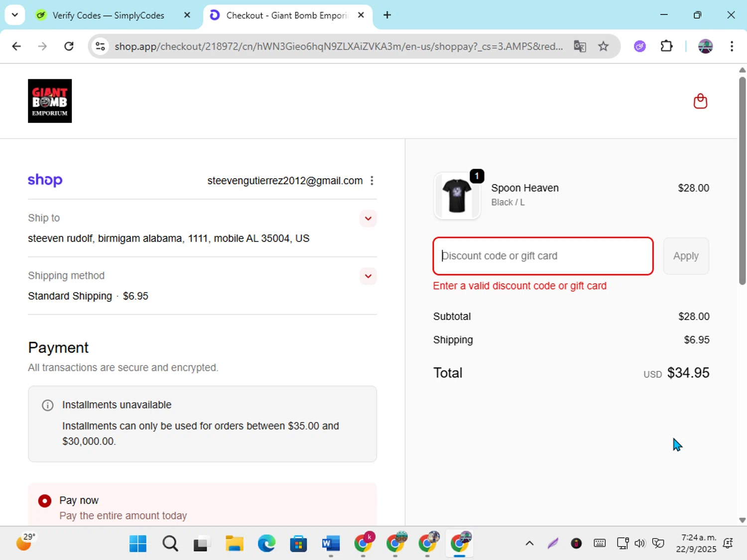The image size is (747, 560).
Task: Click the Spoon Heaven product name
Action: 525,188
